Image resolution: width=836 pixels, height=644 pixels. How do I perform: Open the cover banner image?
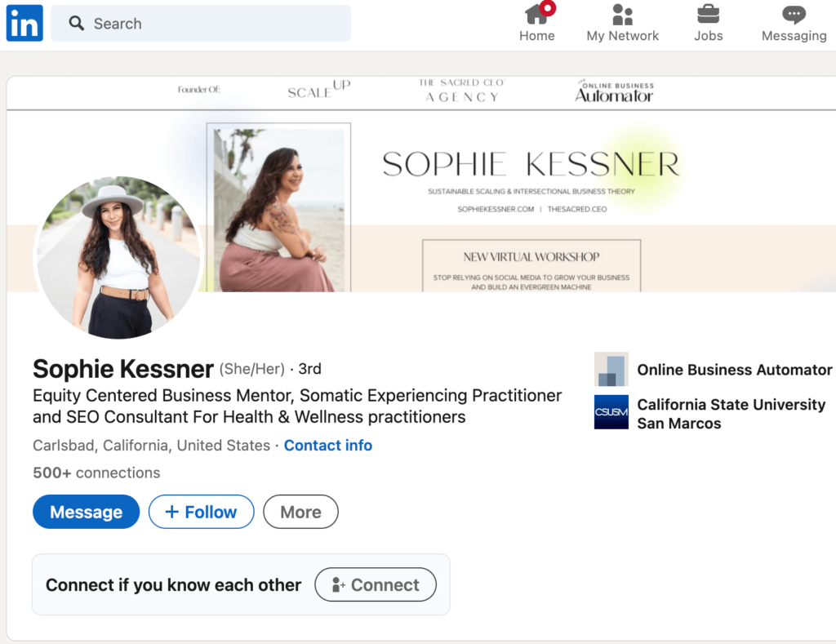click(421, 184)
